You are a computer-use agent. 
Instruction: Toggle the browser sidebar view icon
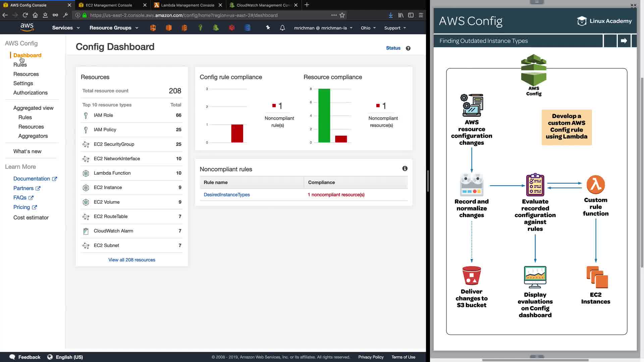(x=411, y=15)
